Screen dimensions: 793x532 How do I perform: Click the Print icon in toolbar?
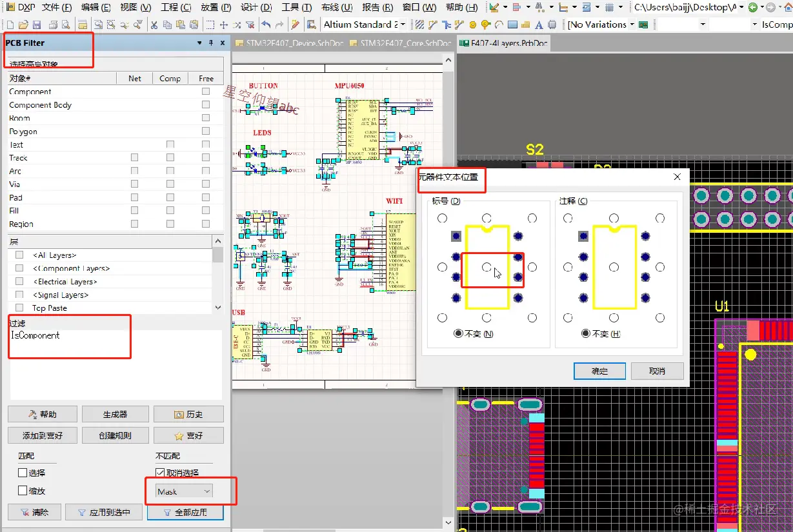coord(54,25)
